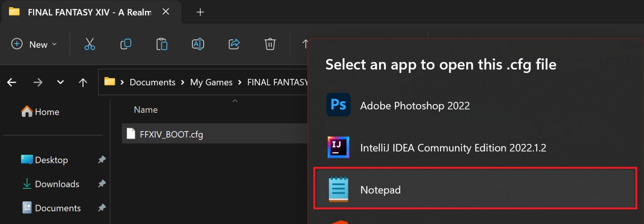The image size is (644, 224).
Task: Open Downloads in the sidebar
Action: pyautogui.click(x=51, y=184)
